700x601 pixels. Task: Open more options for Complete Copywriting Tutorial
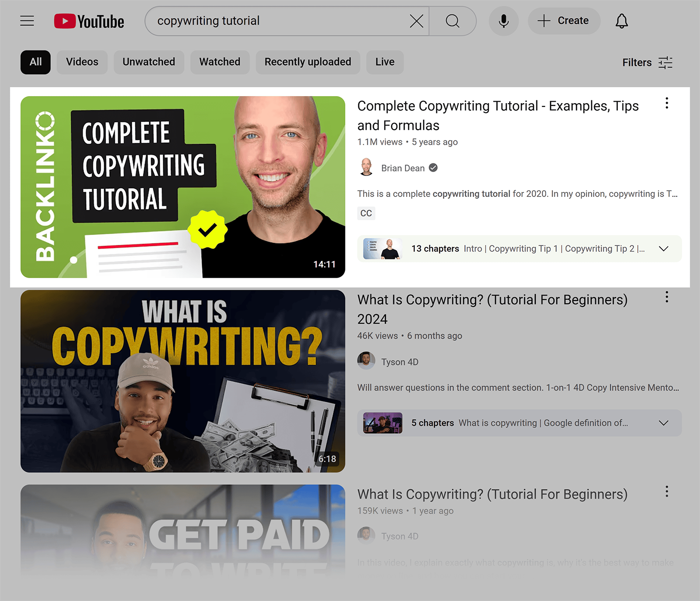pyautogui.click(x=667, y=103)
